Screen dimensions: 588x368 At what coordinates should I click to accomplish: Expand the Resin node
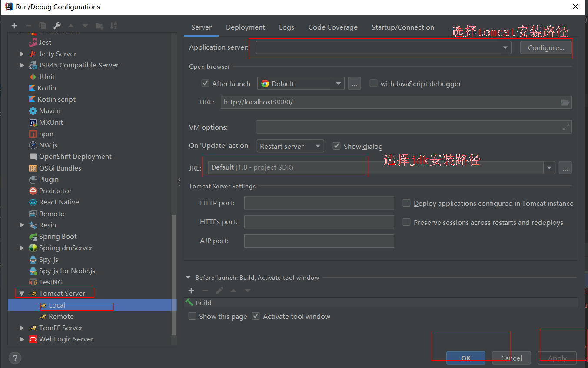[22, 225]
